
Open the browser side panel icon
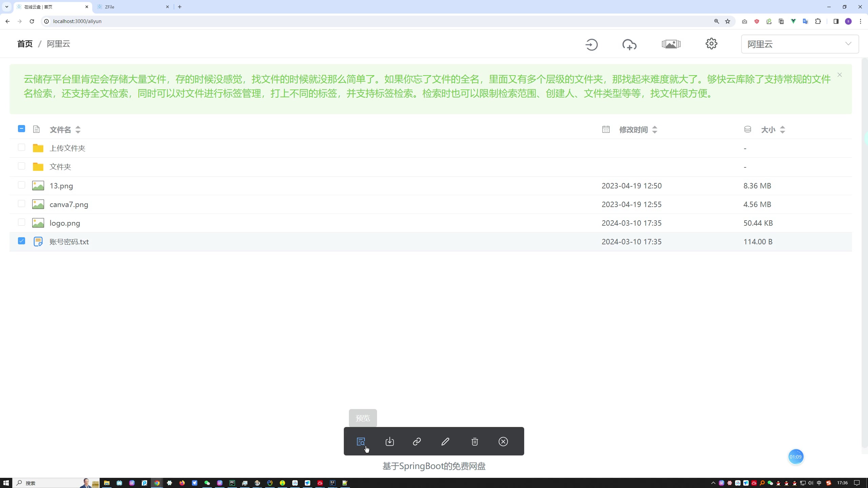tap(836, 21)
